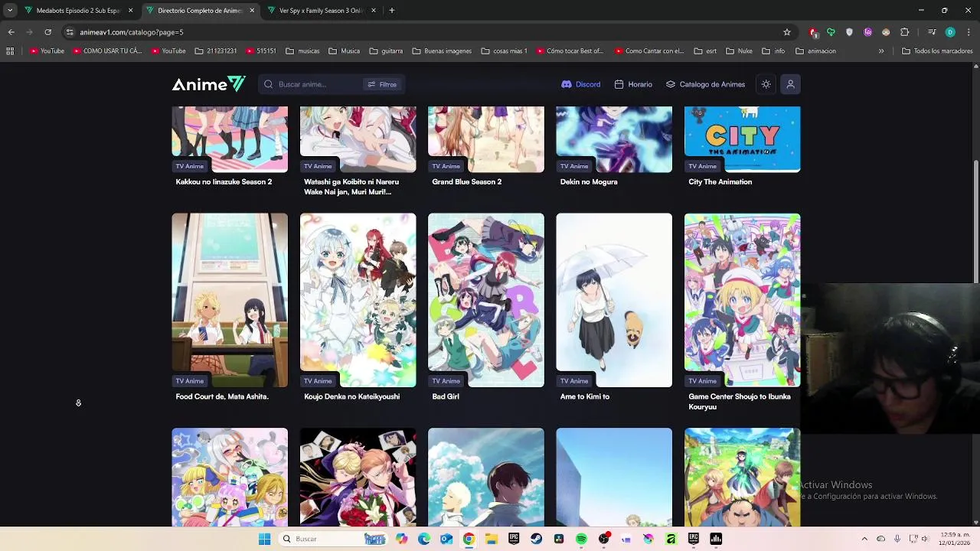
Task: Click the search magnifier icon in anime search
Action: click(269, 84)
